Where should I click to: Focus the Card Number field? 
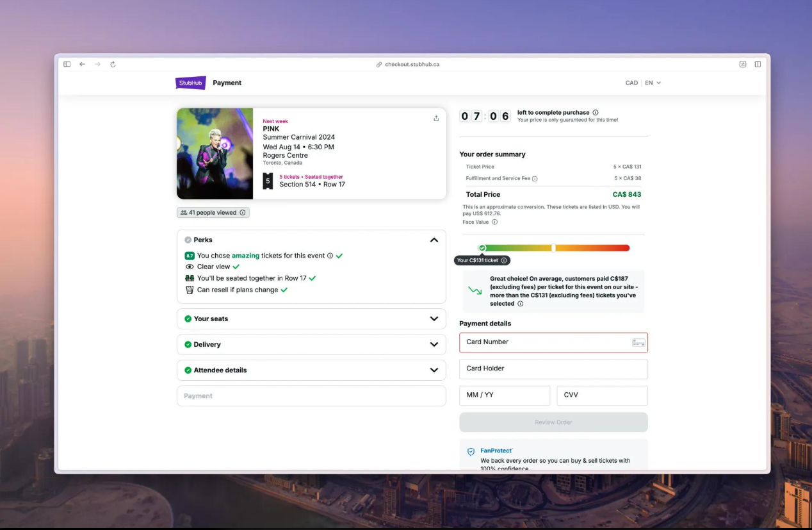[553, 342]
